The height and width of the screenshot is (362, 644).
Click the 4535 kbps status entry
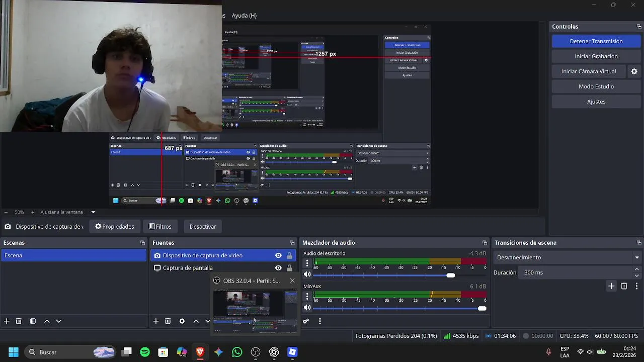coord(461,336)
